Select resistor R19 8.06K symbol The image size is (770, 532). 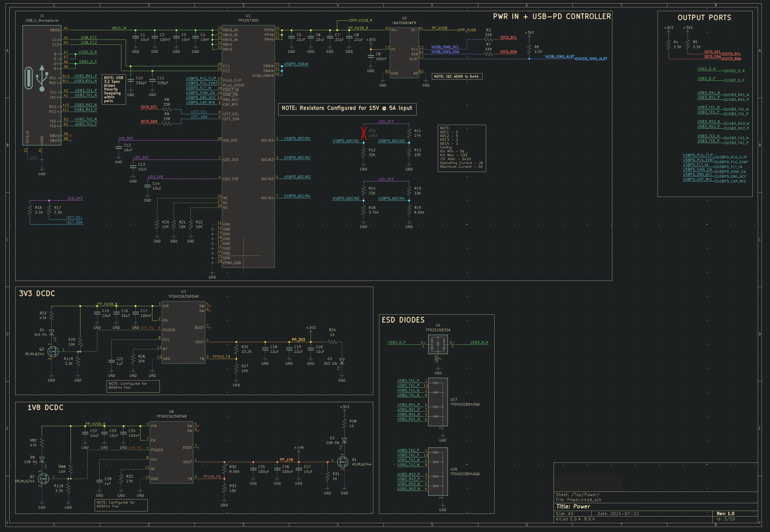coord(409,210)
